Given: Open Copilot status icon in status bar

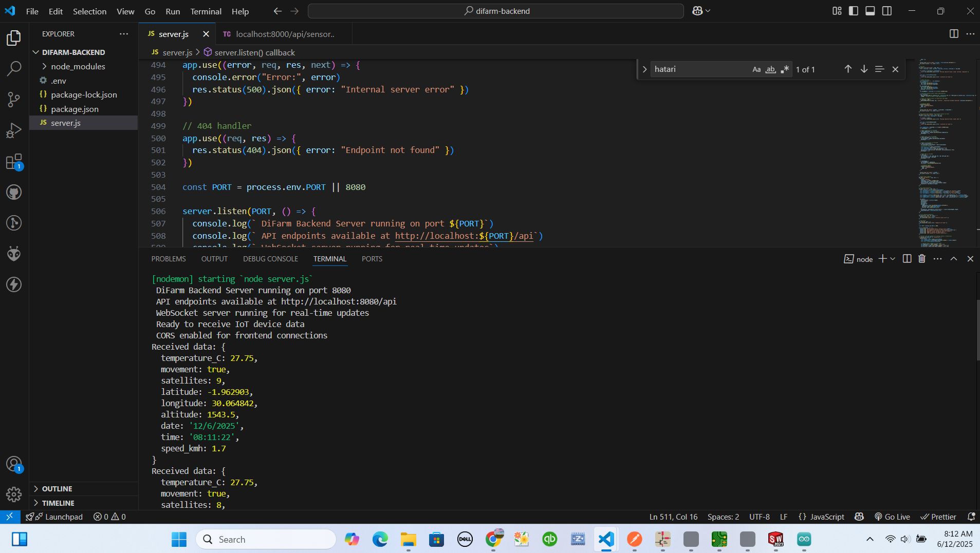Looking at the screenshot, I should click(859, 517).
